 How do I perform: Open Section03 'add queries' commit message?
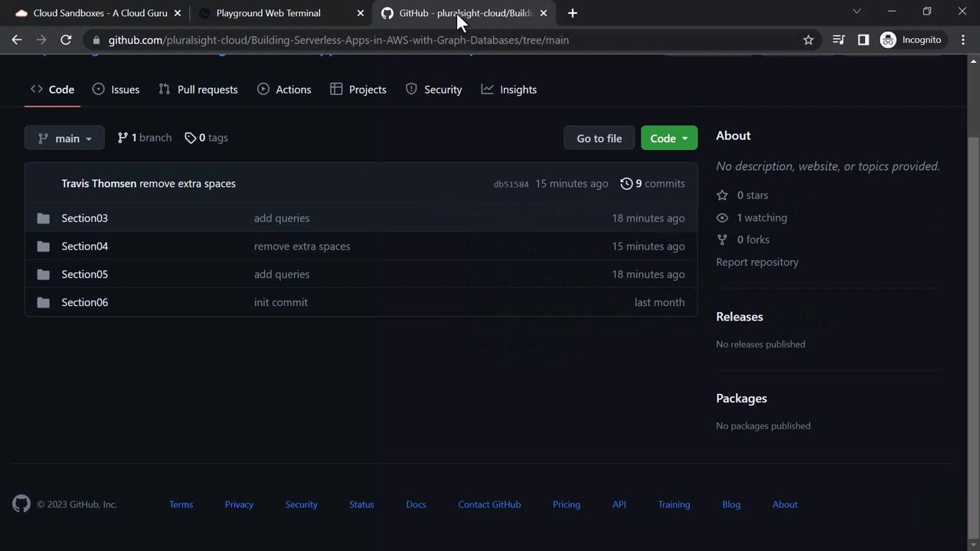click(x=282, y=218)
